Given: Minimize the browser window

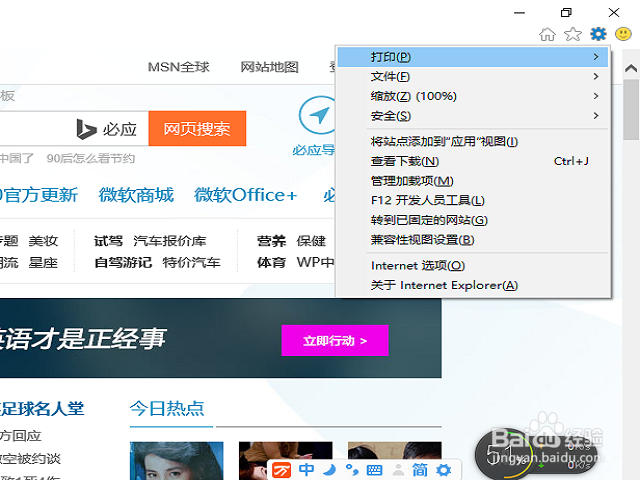Looking at the screenshot, I should 519,13.
